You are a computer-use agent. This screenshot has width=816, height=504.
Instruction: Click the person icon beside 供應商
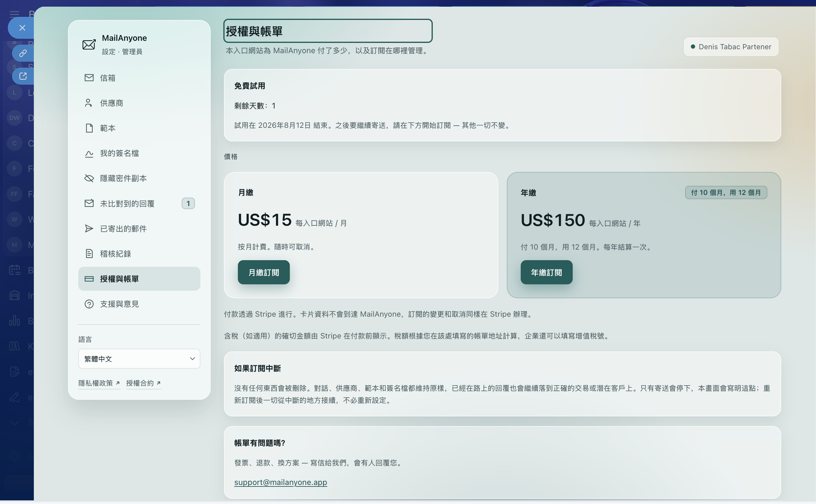point(88,103)
